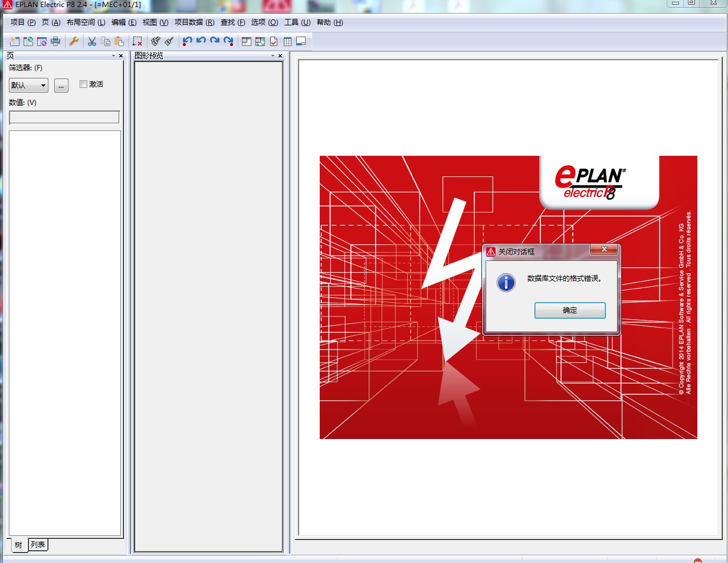Click the 筛选器: (F) label
Image resolution: width=728 pixels, height=563 pixels.
pyautogui.click(x=25, y=68)
